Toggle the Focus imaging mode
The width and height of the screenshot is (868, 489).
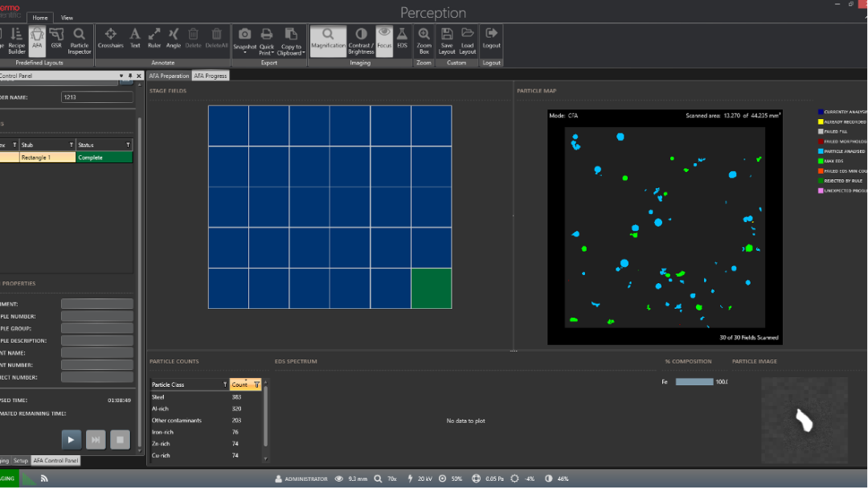point(384,39)
